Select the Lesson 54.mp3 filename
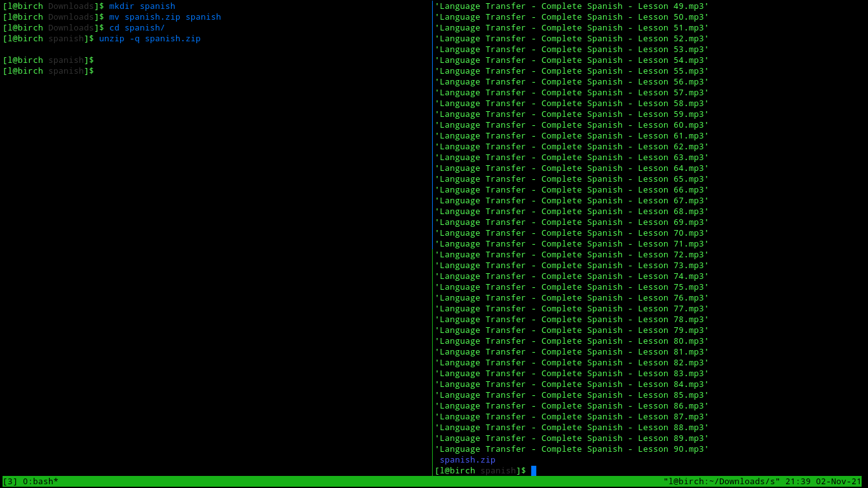The height and width of the screenshot is (488, 868). click(572, 60)
